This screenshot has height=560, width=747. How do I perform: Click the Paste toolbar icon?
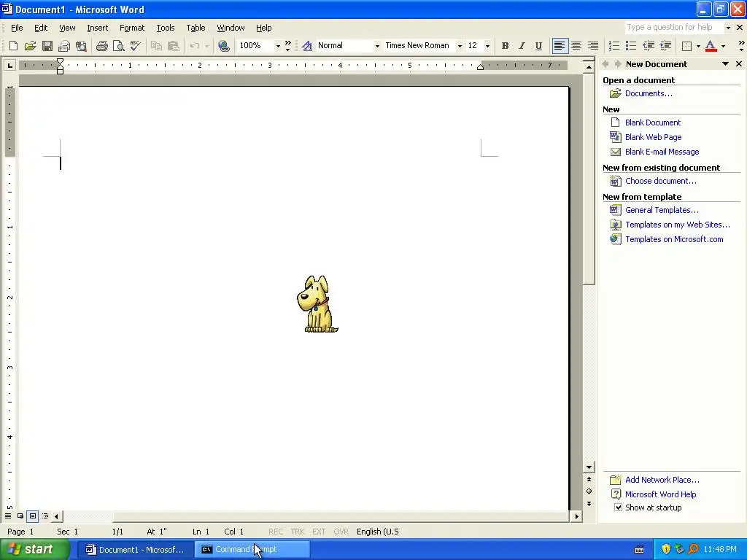click(174, 46)
